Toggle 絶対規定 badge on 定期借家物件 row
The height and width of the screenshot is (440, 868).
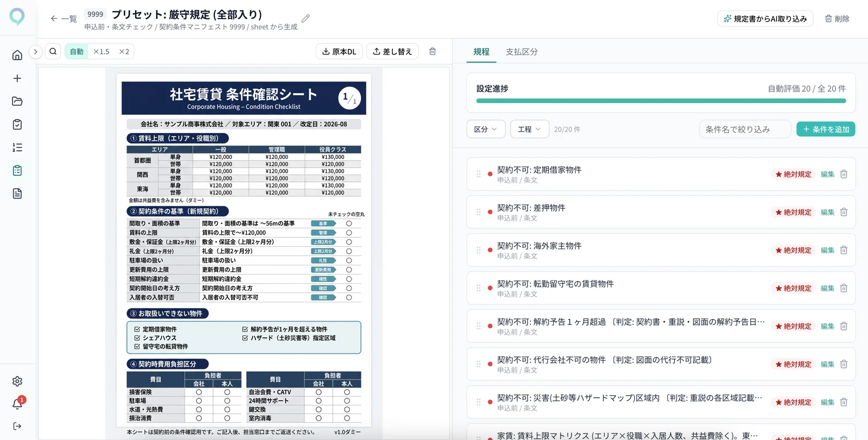point(793,174)
